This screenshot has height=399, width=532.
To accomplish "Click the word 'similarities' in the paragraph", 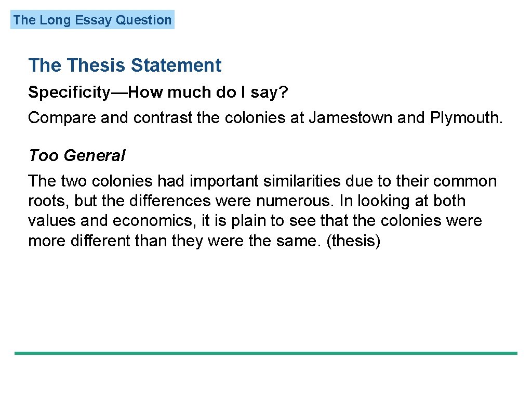I will 302,181.
